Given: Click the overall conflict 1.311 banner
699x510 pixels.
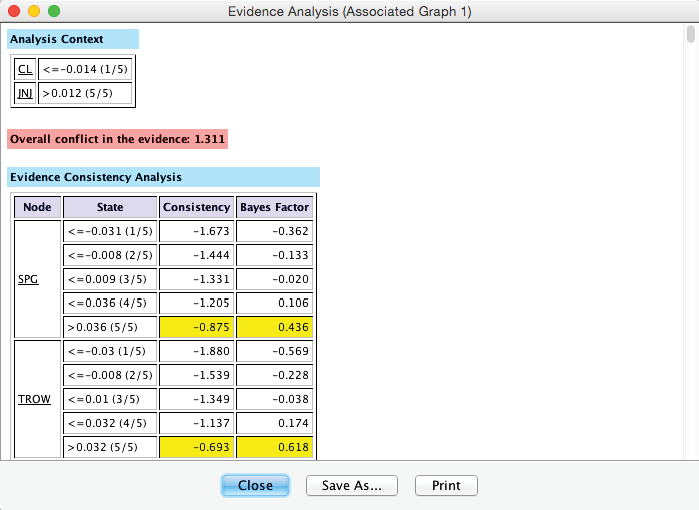Looking at the screenshot, I should click(117, 139).
